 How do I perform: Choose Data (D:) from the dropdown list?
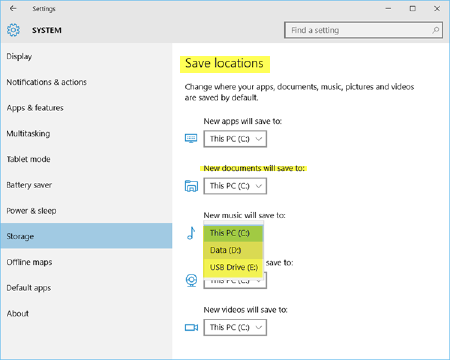pos(233,250)
